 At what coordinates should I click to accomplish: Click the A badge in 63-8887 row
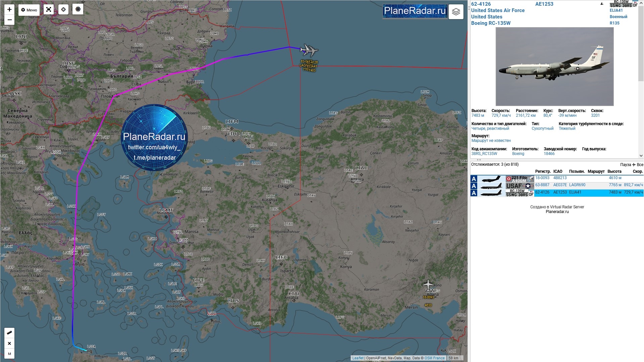pyautogui.click(x=474, y=186)
